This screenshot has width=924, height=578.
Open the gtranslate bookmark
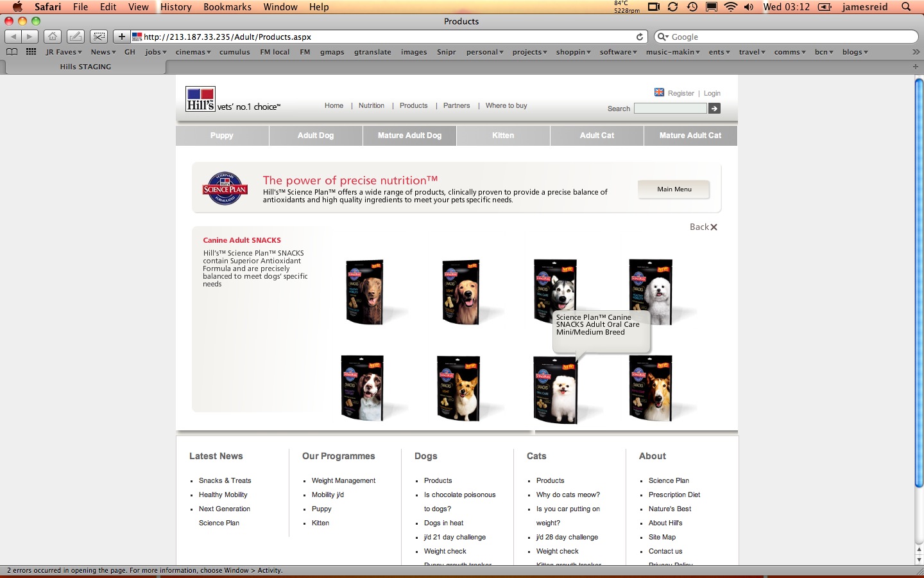[372, 52]
